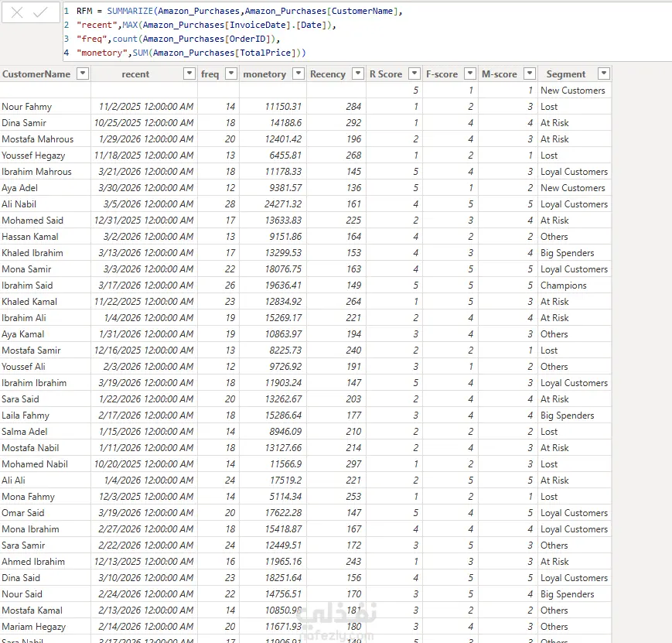Select the Ali Nabil name cell
This screenshot has width=672, height=643.
tap(46, 204)
